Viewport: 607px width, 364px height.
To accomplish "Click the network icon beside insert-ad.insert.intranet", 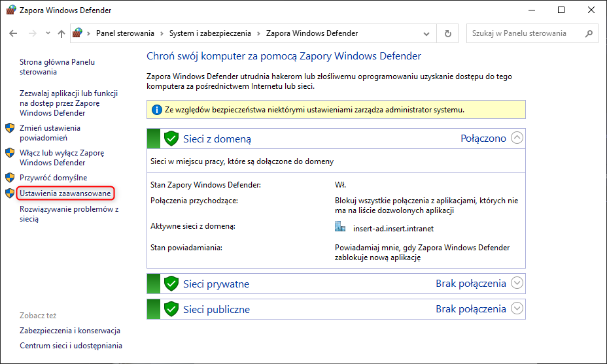I will pyautogui.click(x=340, y=226).
